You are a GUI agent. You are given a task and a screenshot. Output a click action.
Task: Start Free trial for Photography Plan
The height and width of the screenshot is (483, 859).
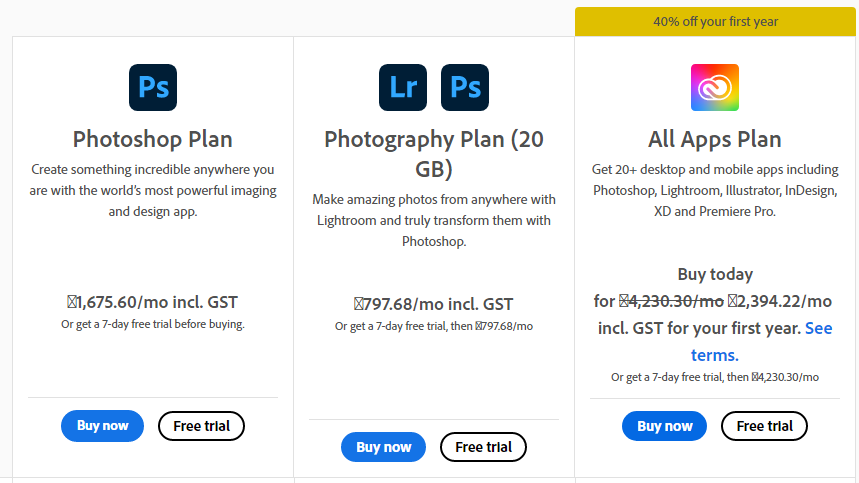(x=483, y=447)
